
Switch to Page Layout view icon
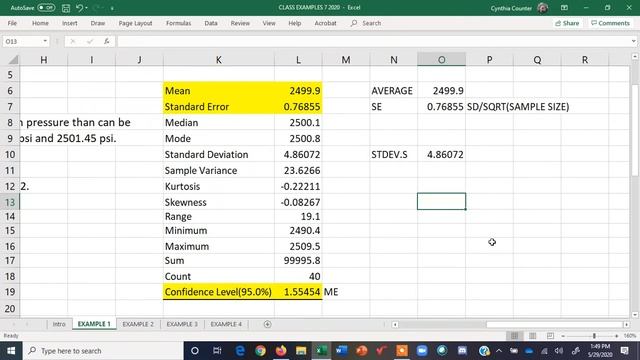point(532,336)
